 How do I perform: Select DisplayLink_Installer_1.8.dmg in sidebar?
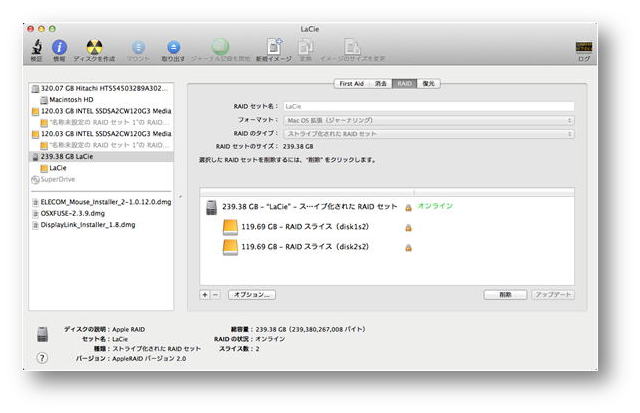[x=101, y=225]
